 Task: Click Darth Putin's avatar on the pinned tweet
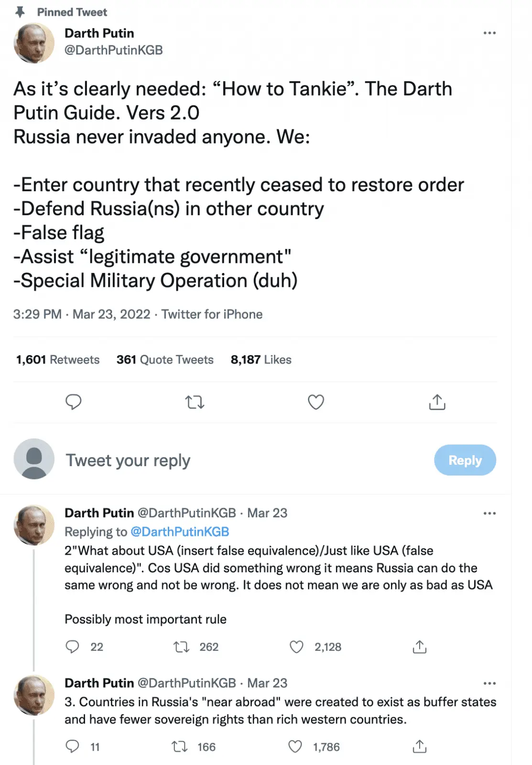click(x=34, y=43)
